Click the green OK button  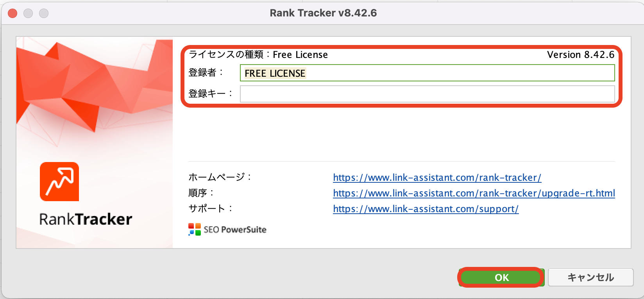pyautogui.click(x=501, y=277)
